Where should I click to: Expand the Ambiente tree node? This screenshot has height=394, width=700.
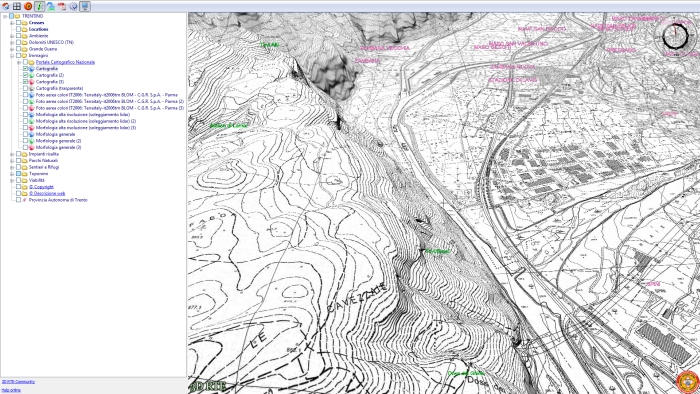click(12, 36)
